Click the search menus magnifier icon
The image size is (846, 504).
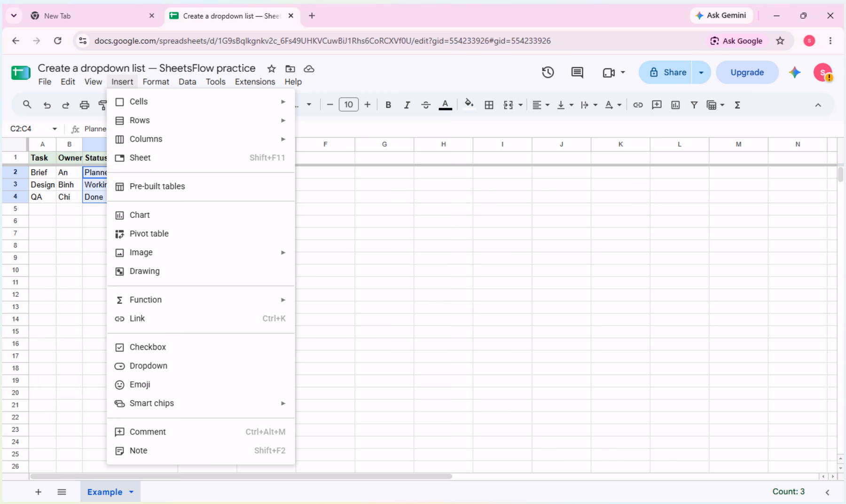click(27, 105)
